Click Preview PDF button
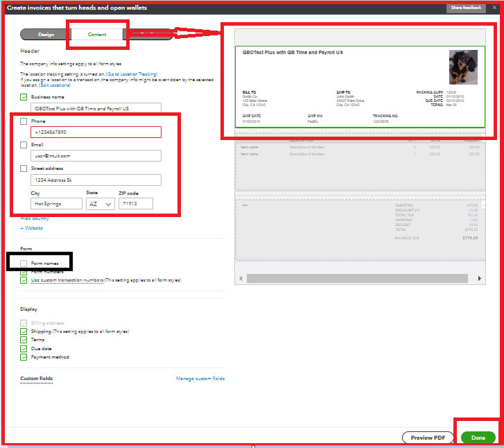 point(428,438)
